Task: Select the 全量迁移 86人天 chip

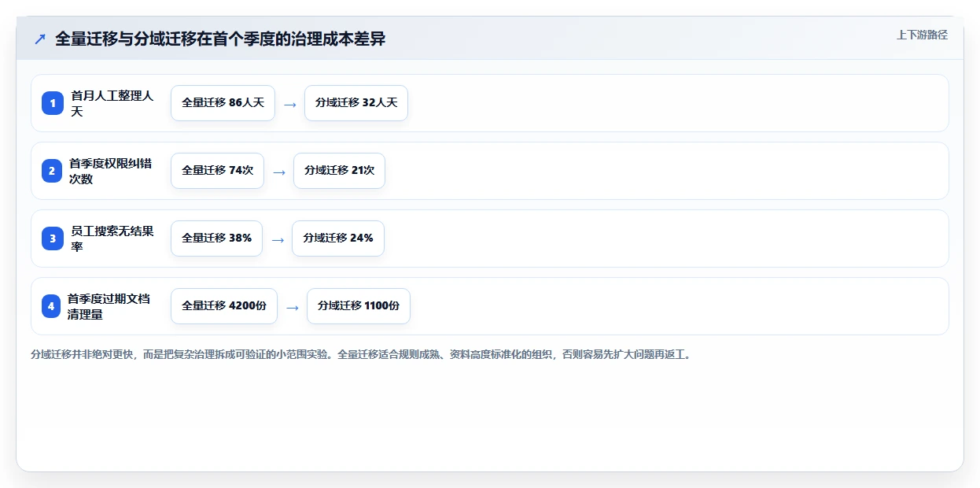Action: (x=223, y=103)
